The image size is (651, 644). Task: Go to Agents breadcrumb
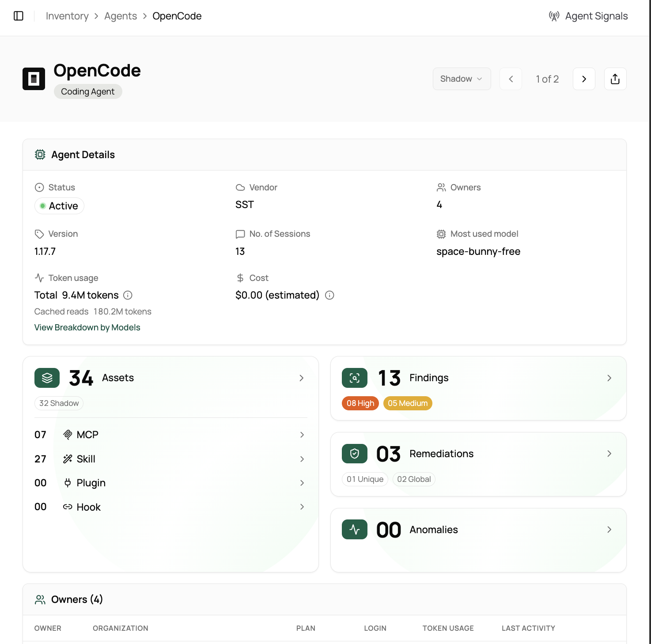pyautogui.click(x=121, y=16)
